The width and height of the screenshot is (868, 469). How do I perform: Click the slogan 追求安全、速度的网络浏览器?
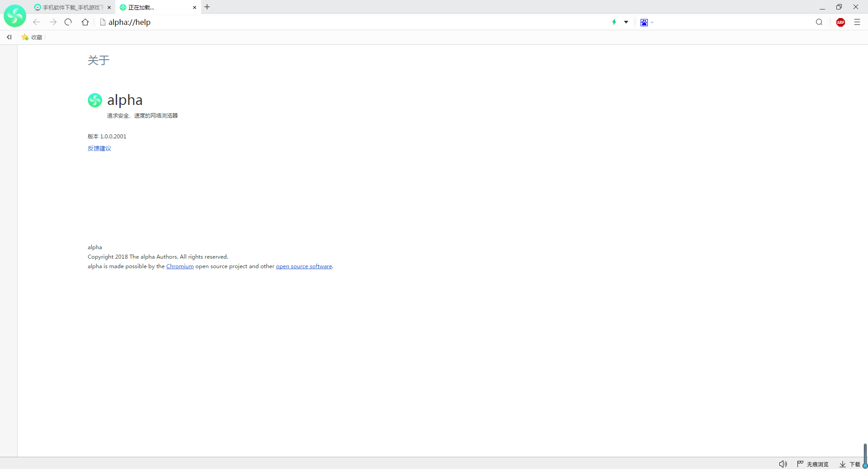pos(142,116)
